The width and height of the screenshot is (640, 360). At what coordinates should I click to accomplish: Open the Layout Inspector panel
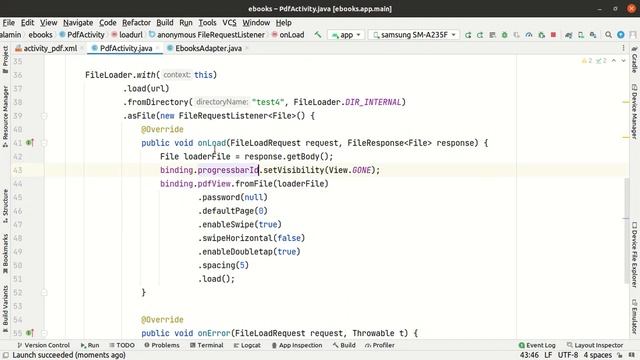[x=595, y=345]
